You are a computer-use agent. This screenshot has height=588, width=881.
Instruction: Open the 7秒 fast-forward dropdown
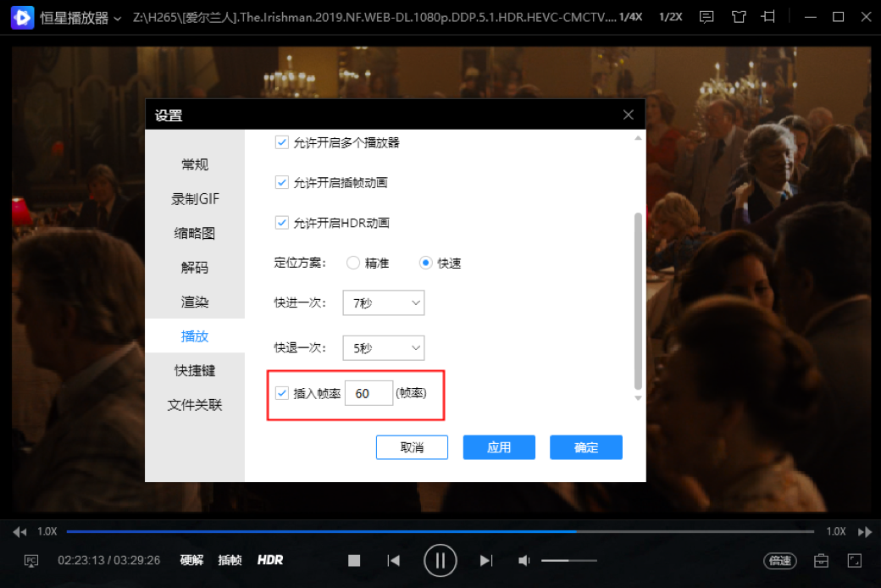pos(383,302)
